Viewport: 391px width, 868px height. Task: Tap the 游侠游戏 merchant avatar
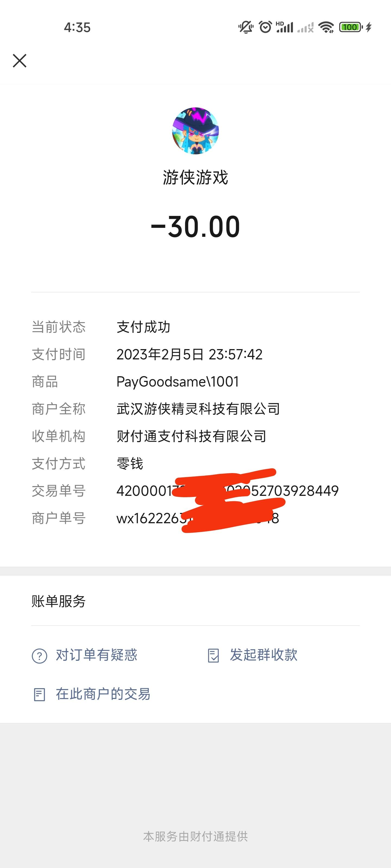[x=195, y=131]
